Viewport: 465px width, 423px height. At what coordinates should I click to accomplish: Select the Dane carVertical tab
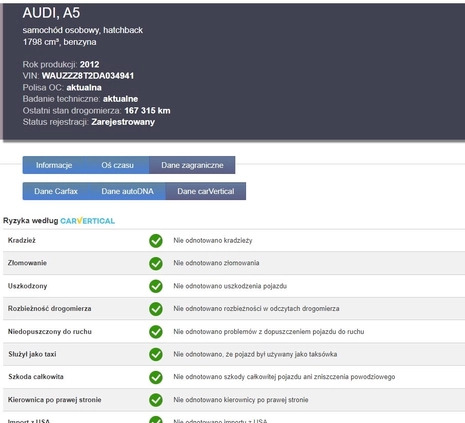pyautogui.click(x=206, y=191)
